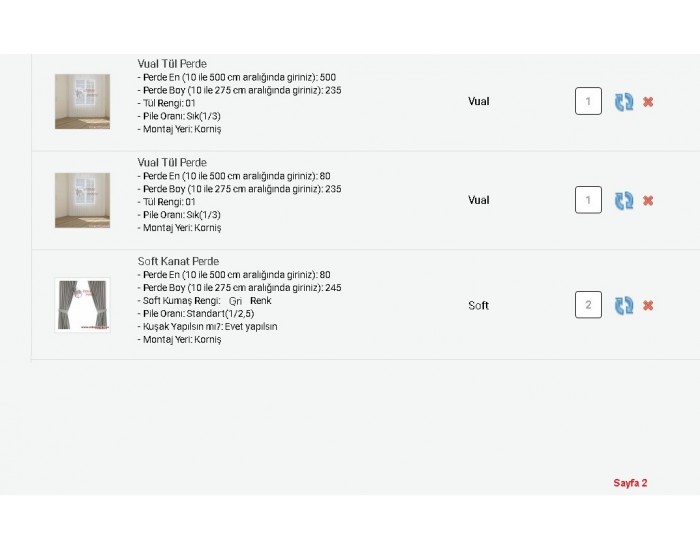The height and width of the screenshot is (550, 700).
Task: Click the Gri color value of Soft curtain
Action: (x=235, y=301)
